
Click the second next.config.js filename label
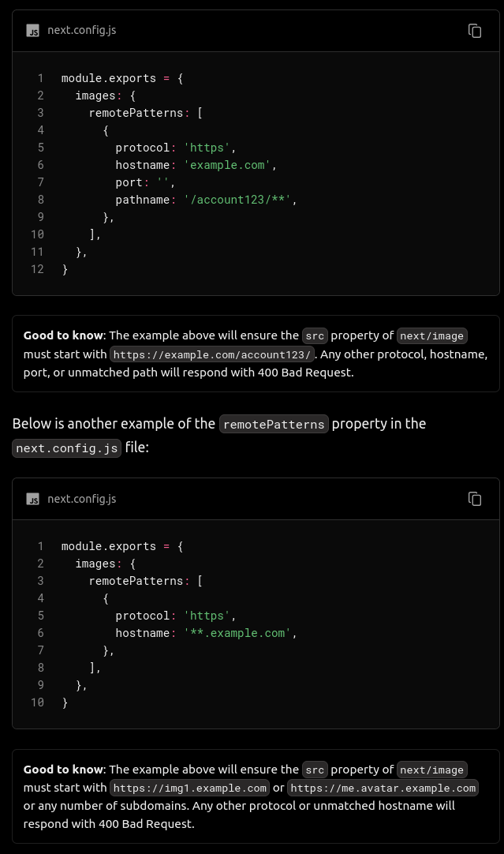(82, 498)
